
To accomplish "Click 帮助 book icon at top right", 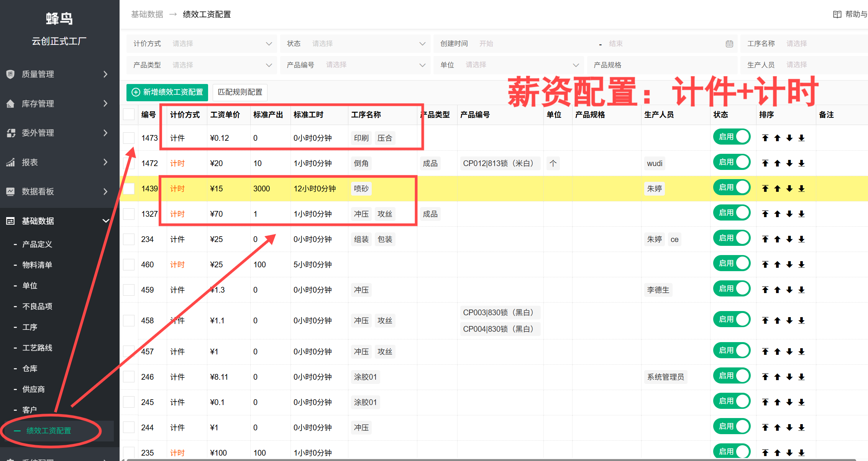I will [x=837, y=15].
